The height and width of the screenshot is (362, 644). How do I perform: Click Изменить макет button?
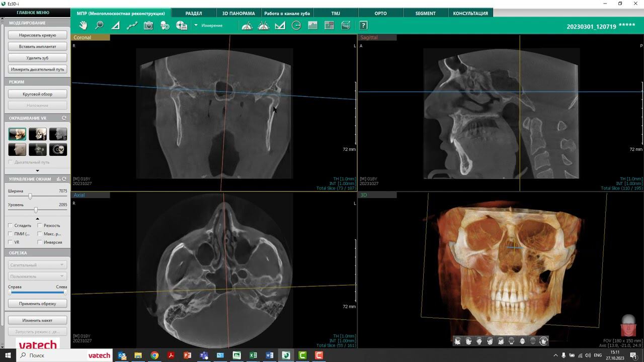pos(37,320)
